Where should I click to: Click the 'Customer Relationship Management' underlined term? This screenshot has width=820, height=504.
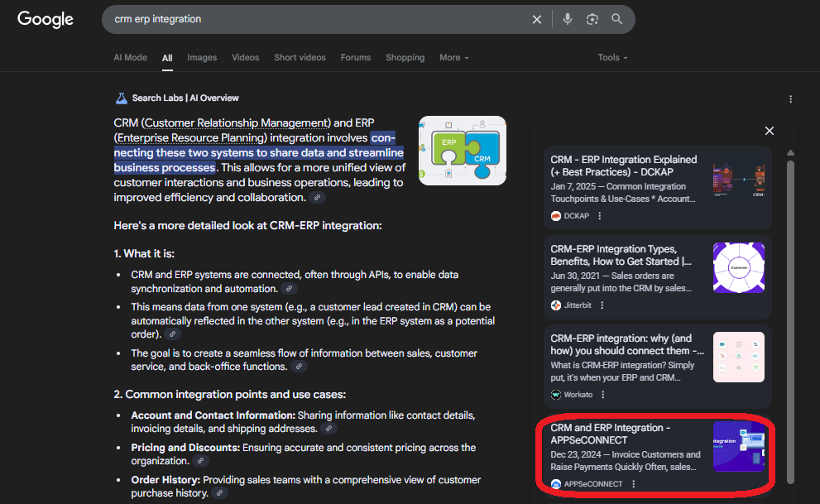tap(236, 122)
